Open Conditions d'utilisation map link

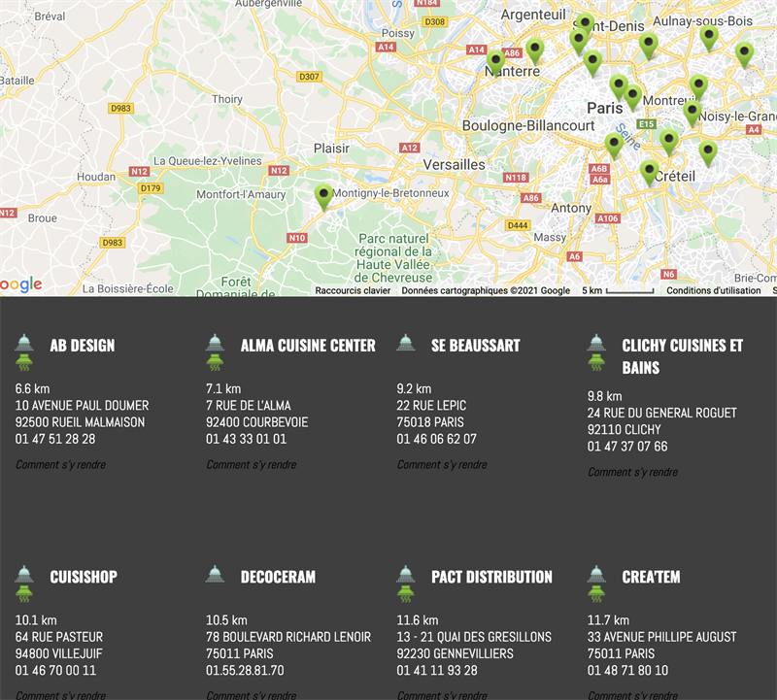(714, 291)
